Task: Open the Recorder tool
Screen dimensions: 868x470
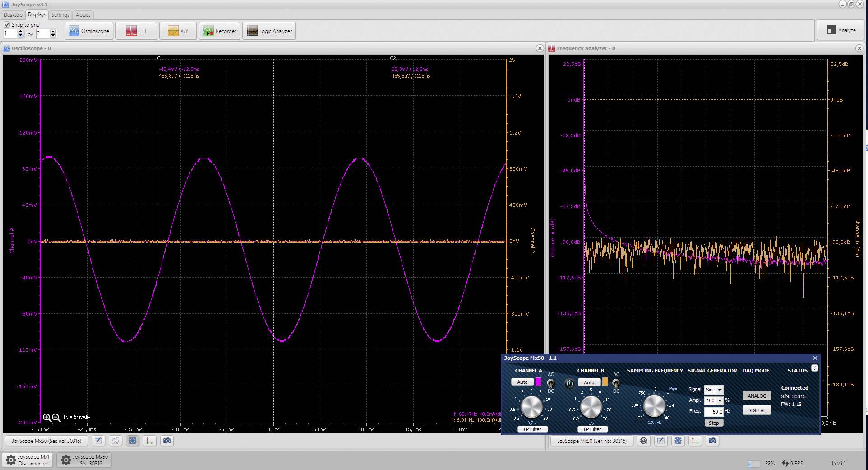Action: pyautogui.click(x=219, y=31)
